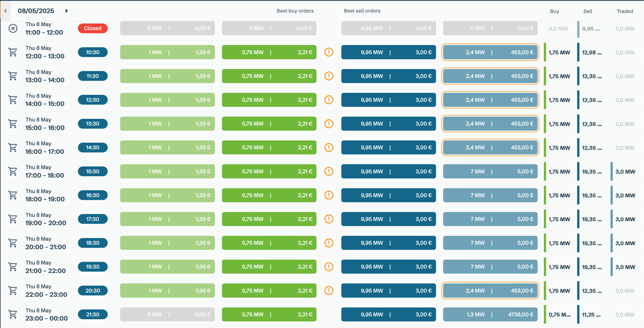
Task: Open the cart for the 12:00 - 13:00 slot
Action: pos(13,53)
